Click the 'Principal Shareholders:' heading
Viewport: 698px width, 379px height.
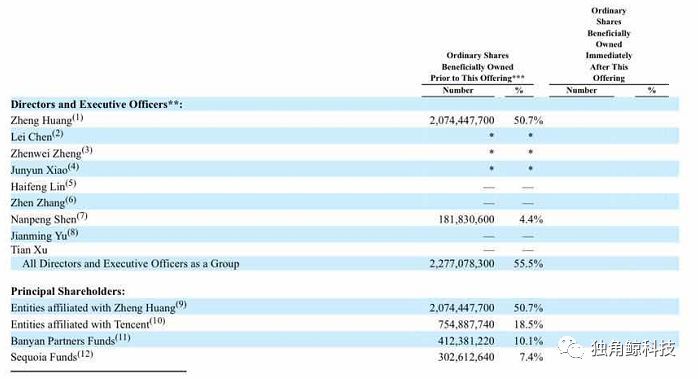[x=68, y=291]
